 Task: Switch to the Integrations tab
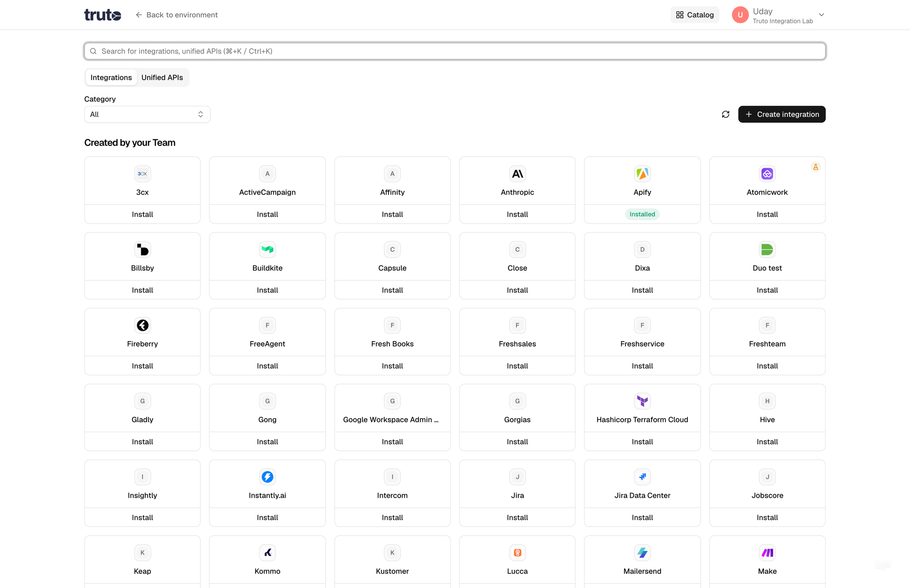(111, 77)
